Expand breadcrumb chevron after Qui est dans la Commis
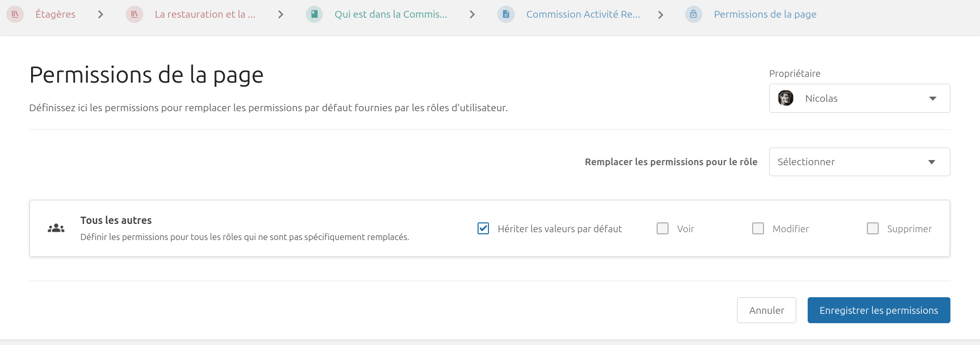980x345 pixels. [472, 15]
